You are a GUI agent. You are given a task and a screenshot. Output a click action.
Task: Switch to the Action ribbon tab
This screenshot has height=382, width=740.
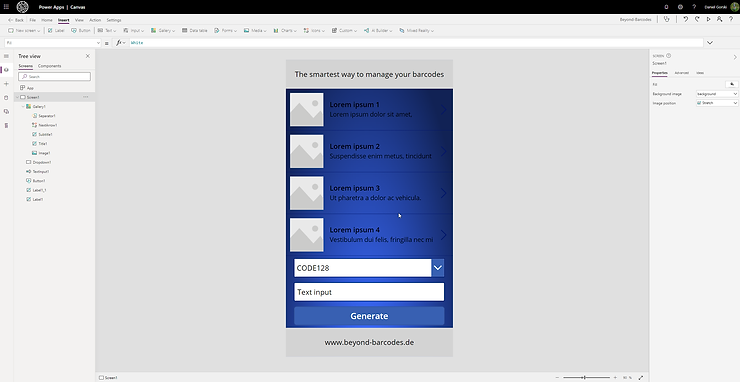point(95,20)
